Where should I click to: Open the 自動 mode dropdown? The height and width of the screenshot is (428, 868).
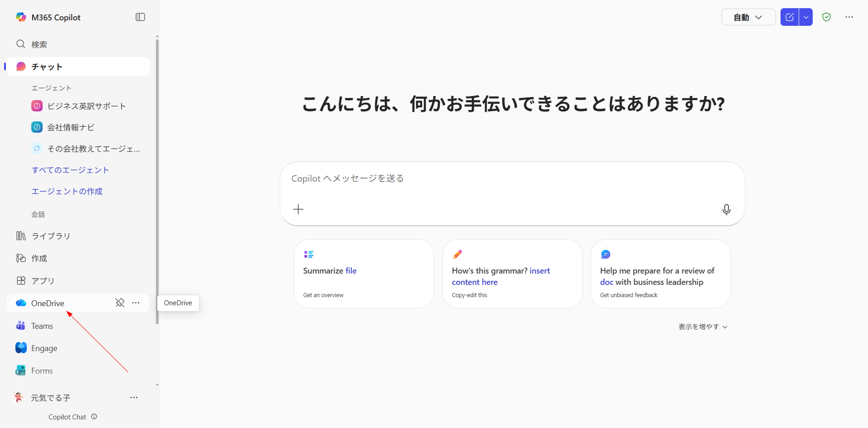[748, 17]
